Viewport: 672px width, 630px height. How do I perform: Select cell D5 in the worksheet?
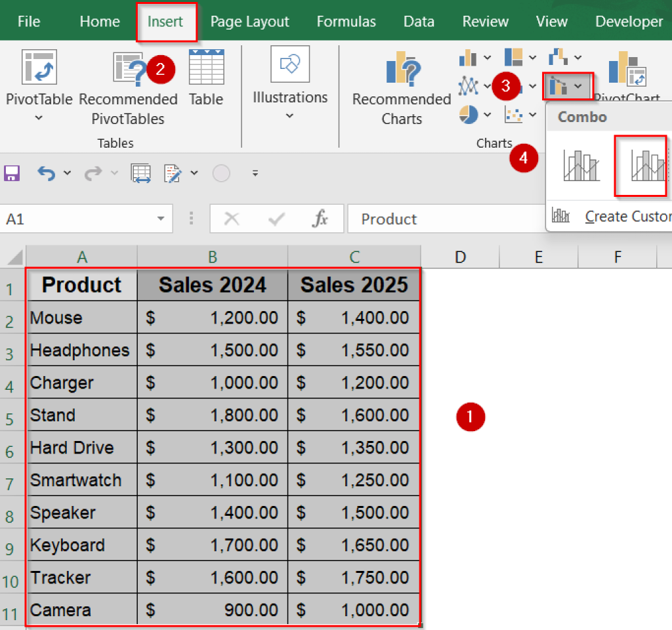tap(459, 415)
